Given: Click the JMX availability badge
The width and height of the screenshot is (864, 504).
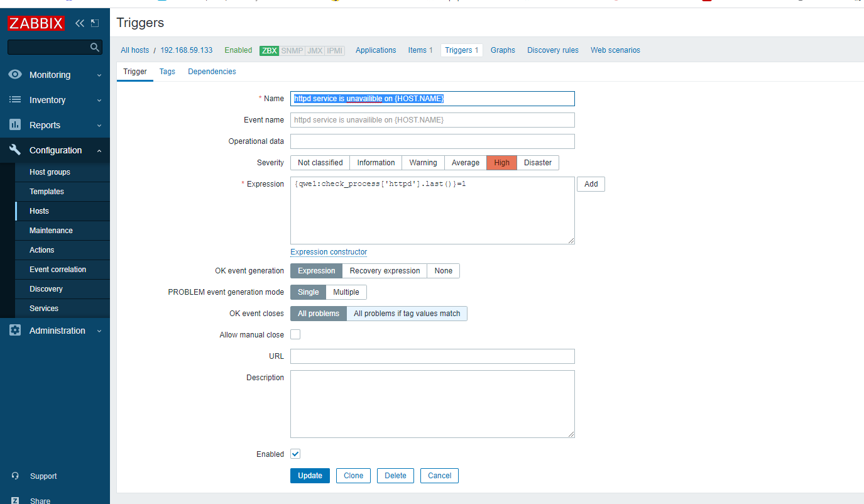Looking at the screenshot, I should (315, 50).
